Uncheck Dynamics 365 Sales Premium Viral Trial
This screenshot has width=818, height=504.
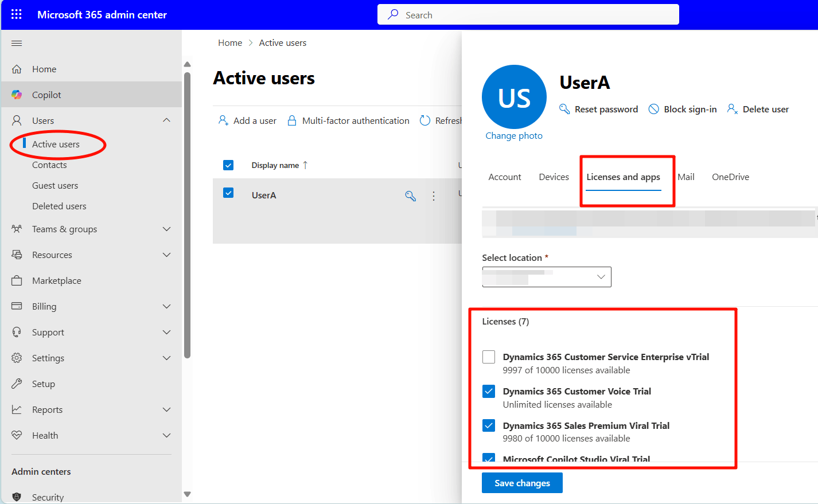pyautogui.click(x=489, y=425)
